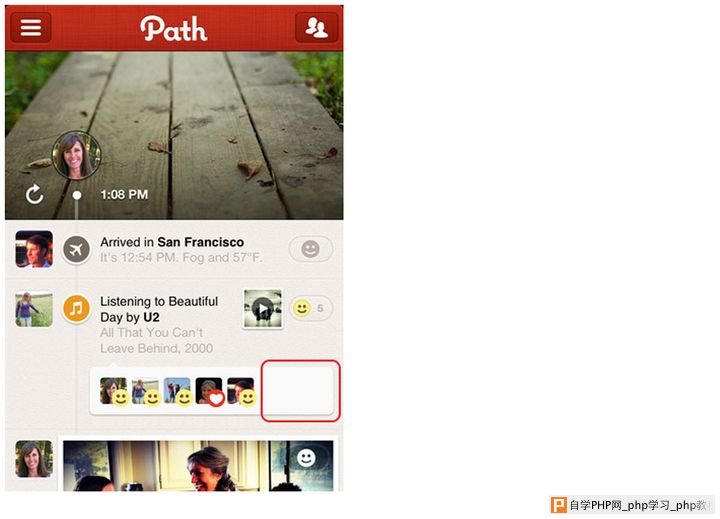720x519 pixels.
Task: Open the man's avatar beside San Francisco post
Action: tap(34, 249)
